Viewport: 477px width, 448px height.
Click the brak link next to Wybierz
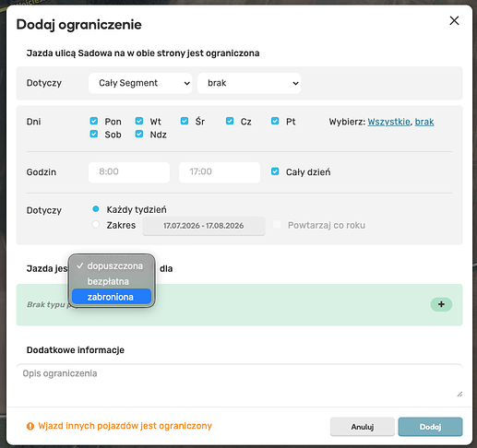tap(424, 122)
